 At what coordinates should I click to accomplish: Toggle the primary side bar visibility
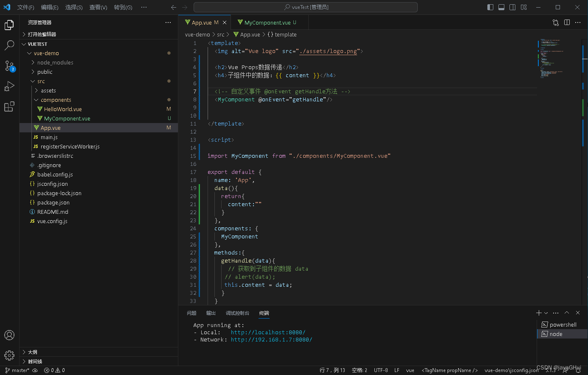[x=490, y=7]
